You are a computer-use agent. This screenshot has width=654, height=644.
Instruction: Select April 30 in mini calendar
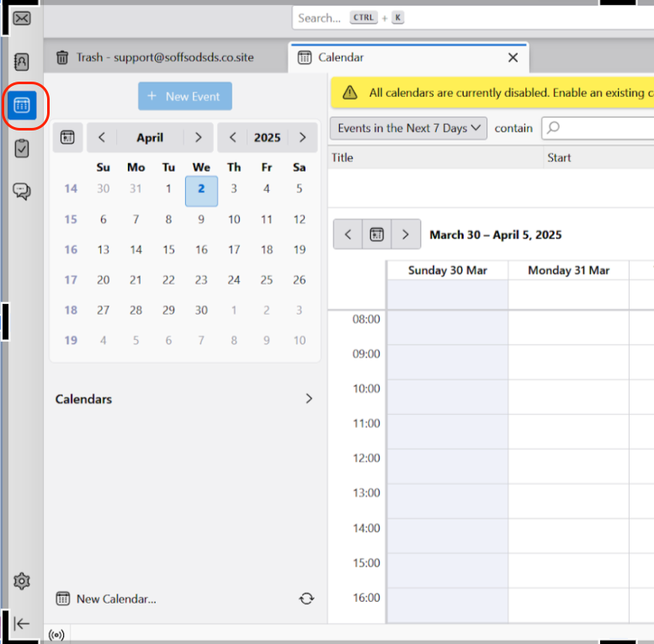[201, 310]
